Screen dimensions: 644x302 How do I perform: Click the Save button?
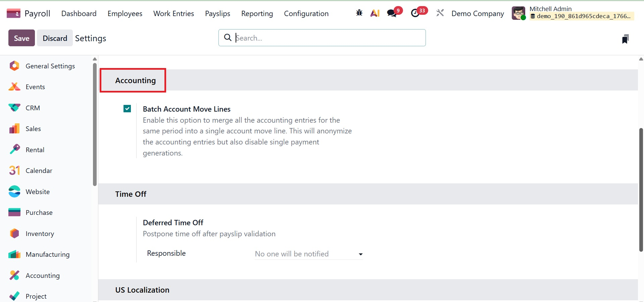21,38
